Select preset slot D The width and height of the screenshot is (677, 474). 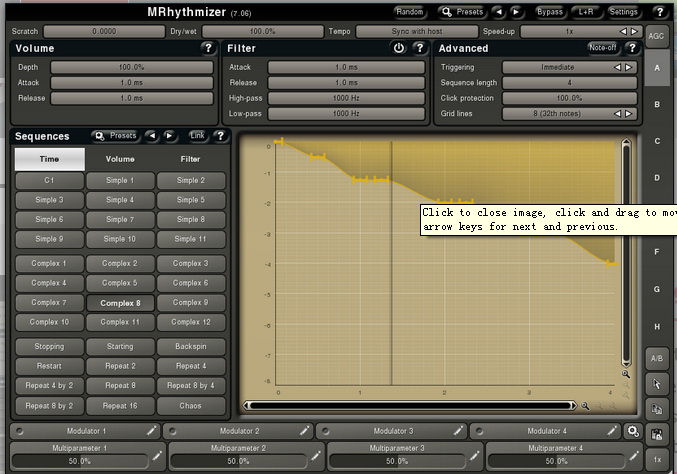pos(657,178)
